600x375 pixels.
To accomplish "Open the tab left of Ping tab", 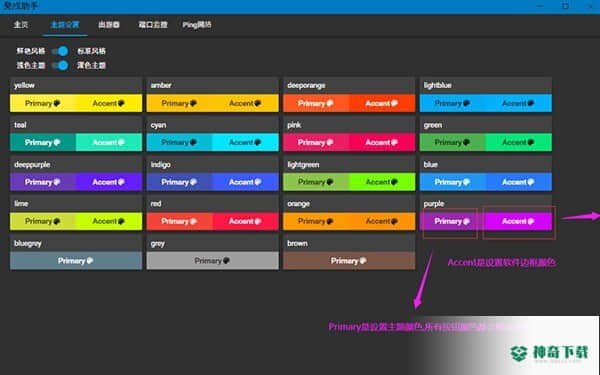I will 153,25.
